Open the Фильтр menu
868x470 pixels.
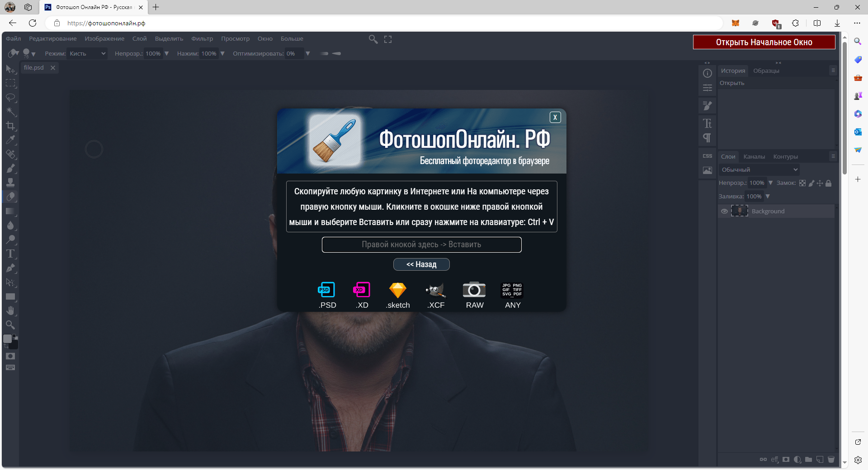pyautogui.click(x=202, y=39)
